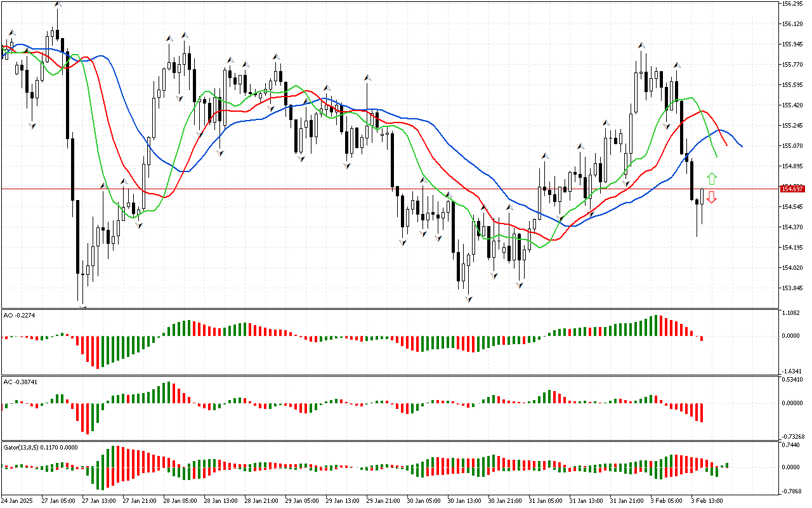Click the green up arrow signal

click(x=712, y=179)
